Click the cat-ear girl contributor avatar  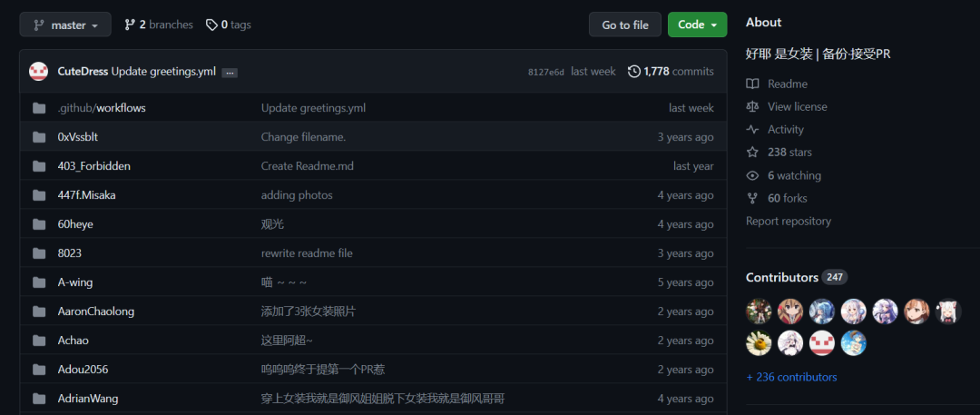tap(947, 311)
